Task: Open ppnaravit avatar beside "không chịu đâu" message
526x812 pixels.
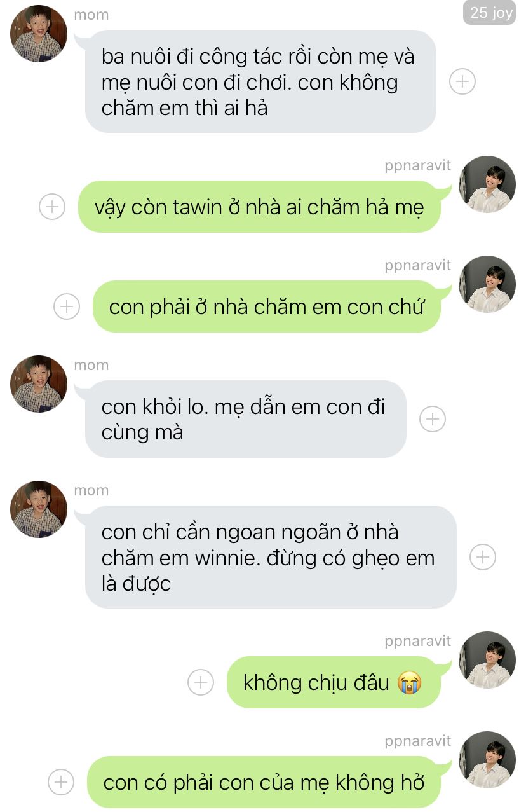Action: point(487,660)
